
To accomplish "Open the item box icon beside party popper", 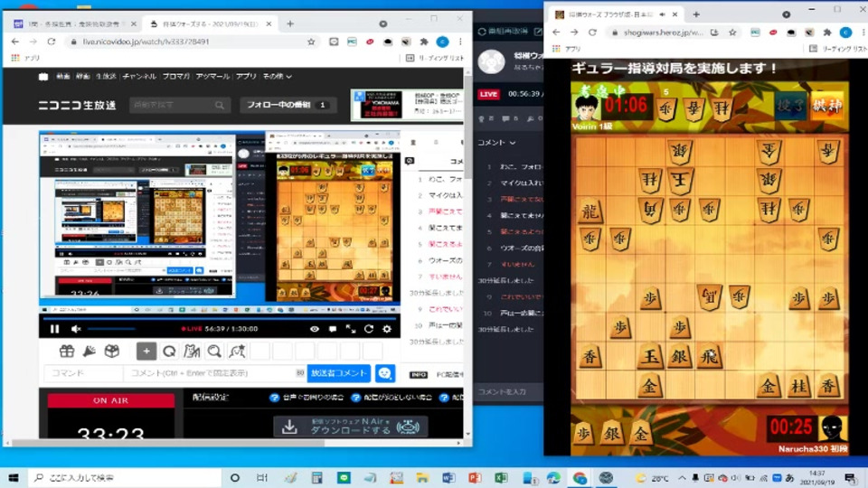I will (112, 351).
